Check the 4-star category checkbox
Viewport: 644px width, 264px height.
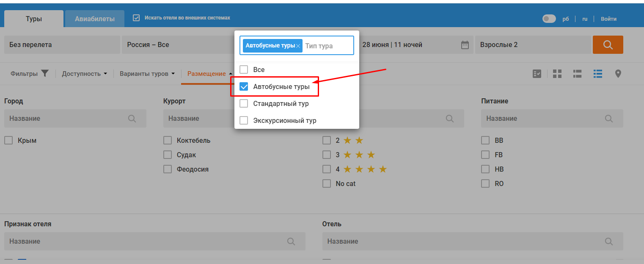coord(327,169)
